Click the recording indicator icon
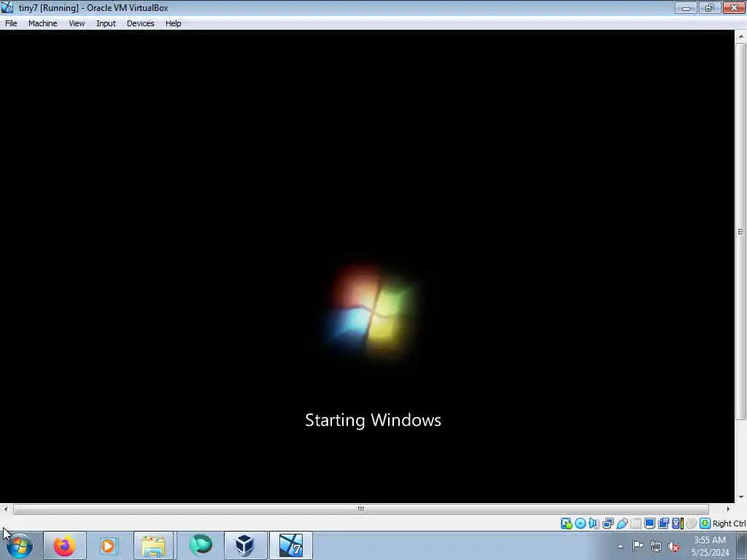 point(663,524)
